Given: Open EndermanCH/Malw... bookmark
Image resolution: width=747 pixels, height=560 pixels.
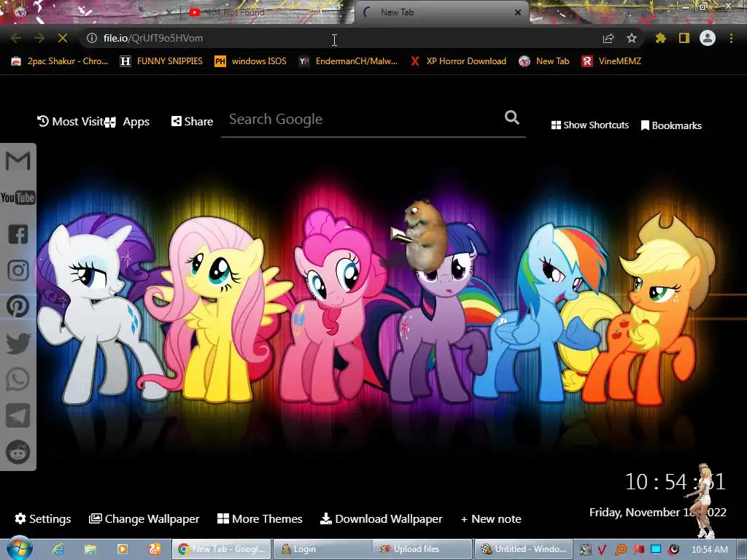Looking at the screenshot, I should coord(349,61).
